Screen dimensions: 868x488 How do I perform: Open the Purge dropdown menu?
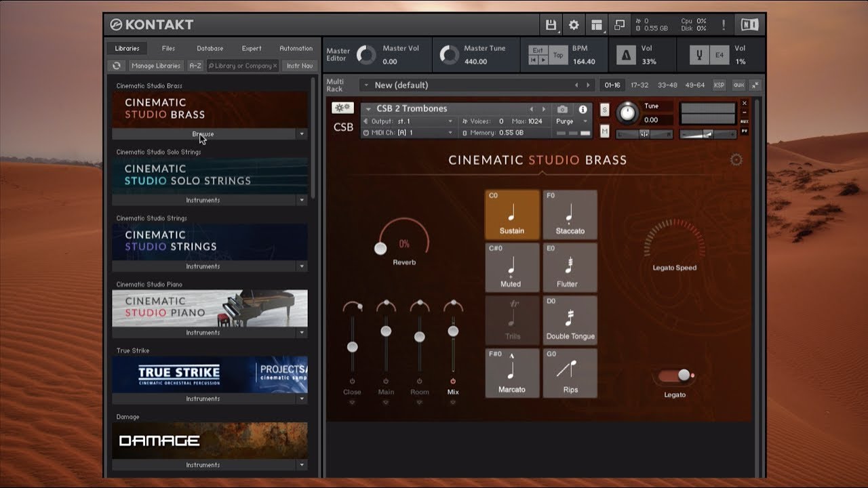coord(572,121)
